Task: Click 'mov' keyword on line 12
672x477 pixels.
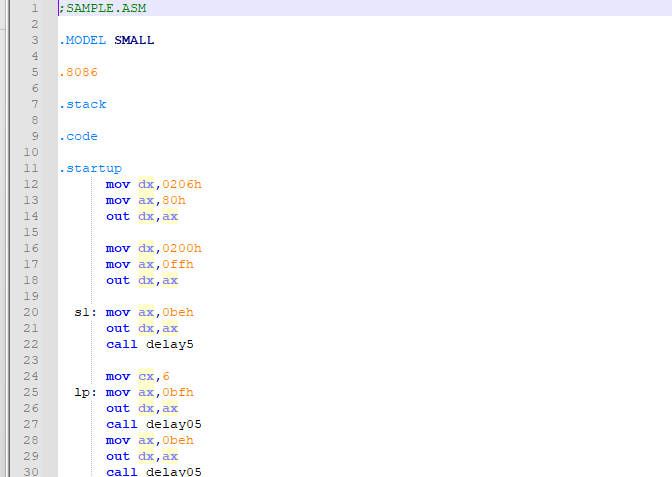Action: click(118, 184)
